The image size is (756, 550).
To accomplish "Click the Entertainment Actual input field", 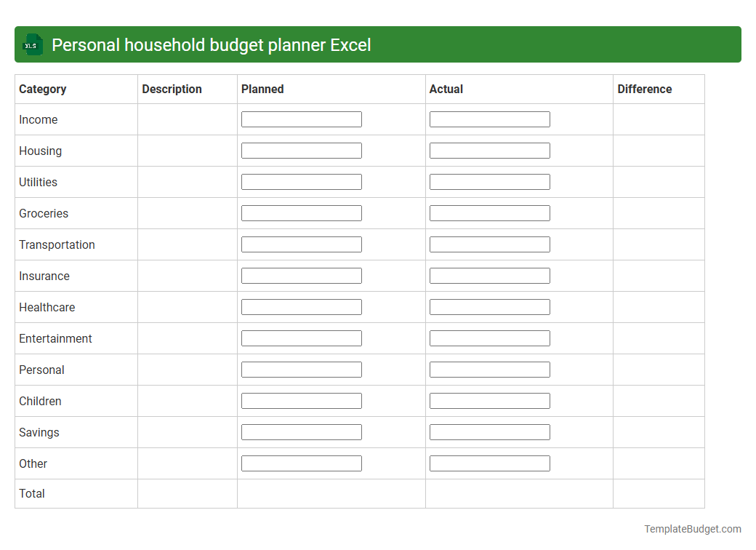I will [489, 338].
